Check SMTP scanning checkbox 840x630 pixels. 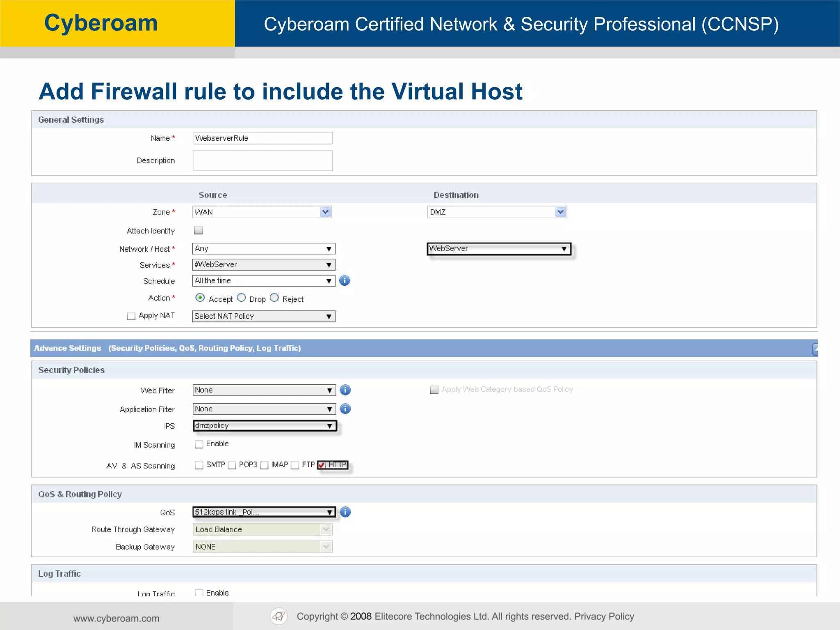click(199, 465)
